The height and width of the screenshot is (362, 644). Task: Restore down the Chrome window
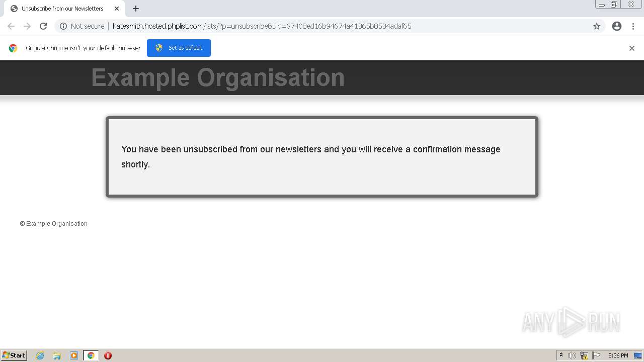[614, 5]
